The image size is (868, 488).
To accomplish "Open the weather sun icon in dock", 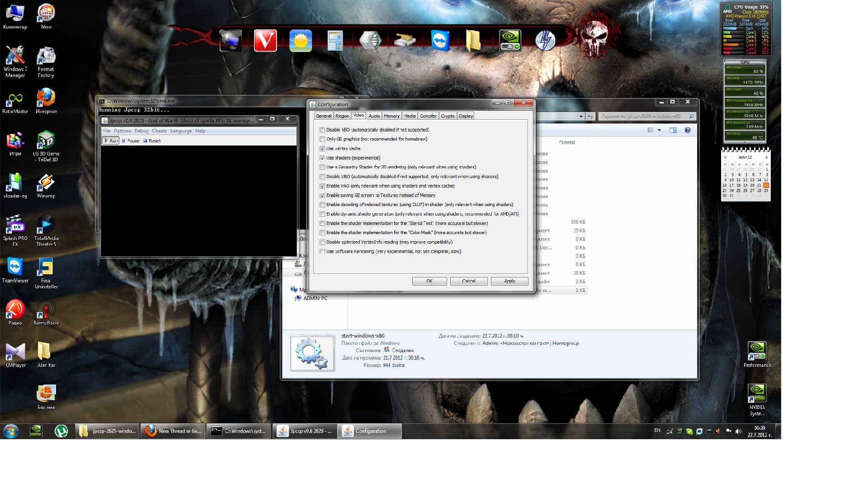I will click(301, 41).
